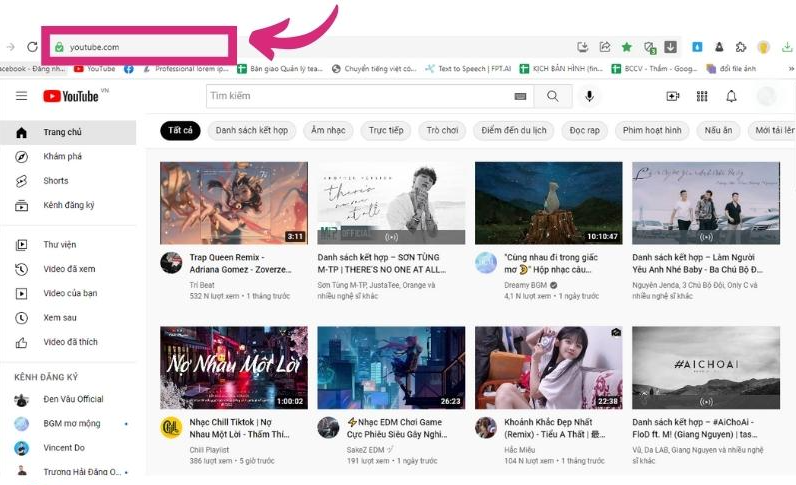Open the YouTube bookmark in bookmarks bar
The height and width of the screenshot is (485, 796).
point(95,69)
